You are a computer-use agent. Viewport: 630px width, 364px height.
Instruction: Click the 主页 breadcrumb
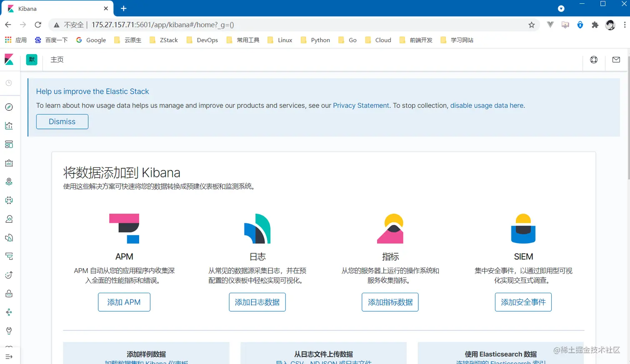point(57,60)
